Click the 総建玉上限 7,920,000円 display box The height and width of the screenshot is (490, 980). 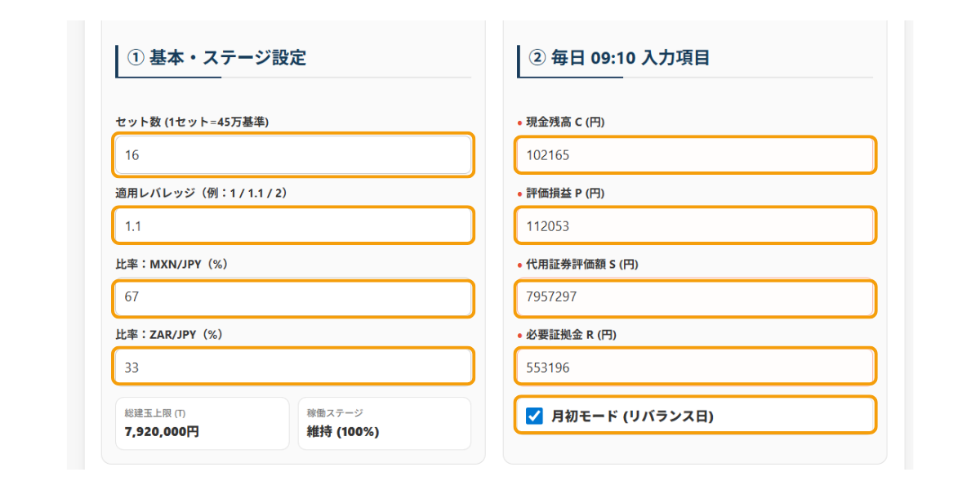point(202,423)
